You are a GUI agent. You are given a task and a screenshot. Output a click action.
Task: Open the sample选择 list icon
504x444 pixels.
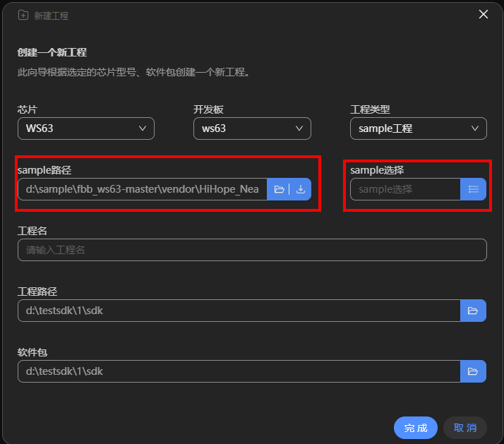coord(473,189)
